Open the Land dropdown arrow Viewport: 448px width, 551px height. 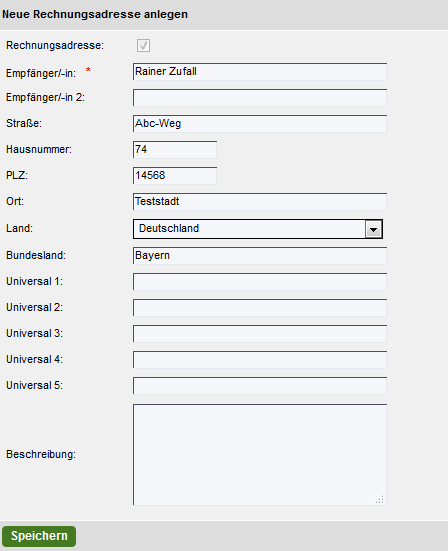(x=374, y=229)
